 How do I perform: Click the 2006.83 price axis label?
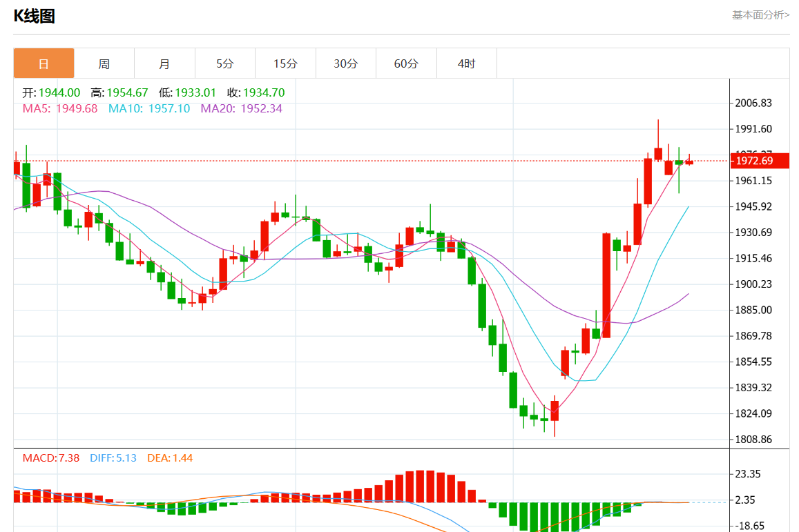coord(753,103)
